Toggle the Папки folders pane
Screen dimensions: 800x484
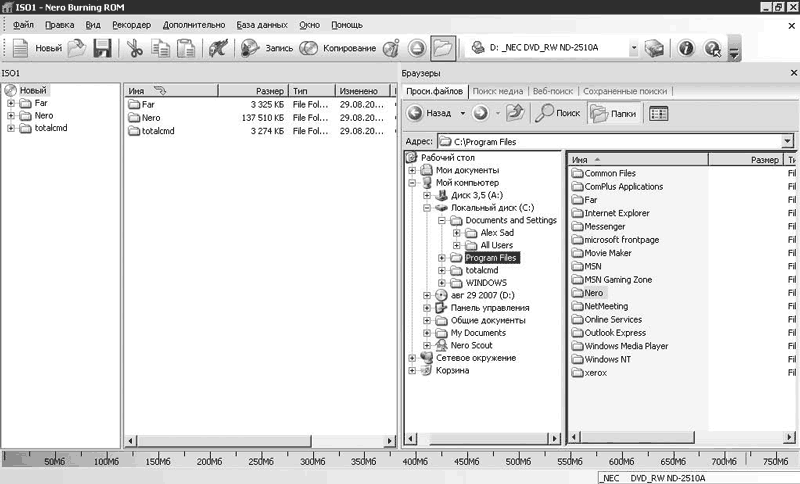point(614,113)
